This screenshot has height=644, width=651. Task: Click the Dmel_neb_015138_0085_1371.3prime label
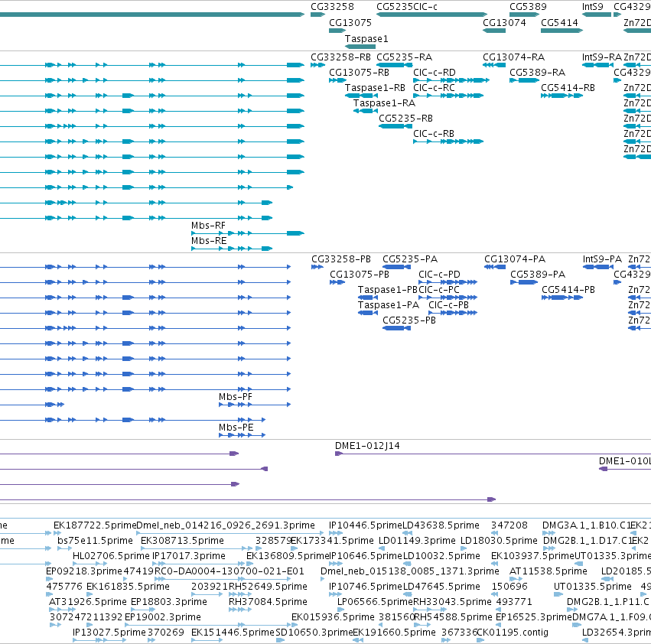click(x=410, y=571)
